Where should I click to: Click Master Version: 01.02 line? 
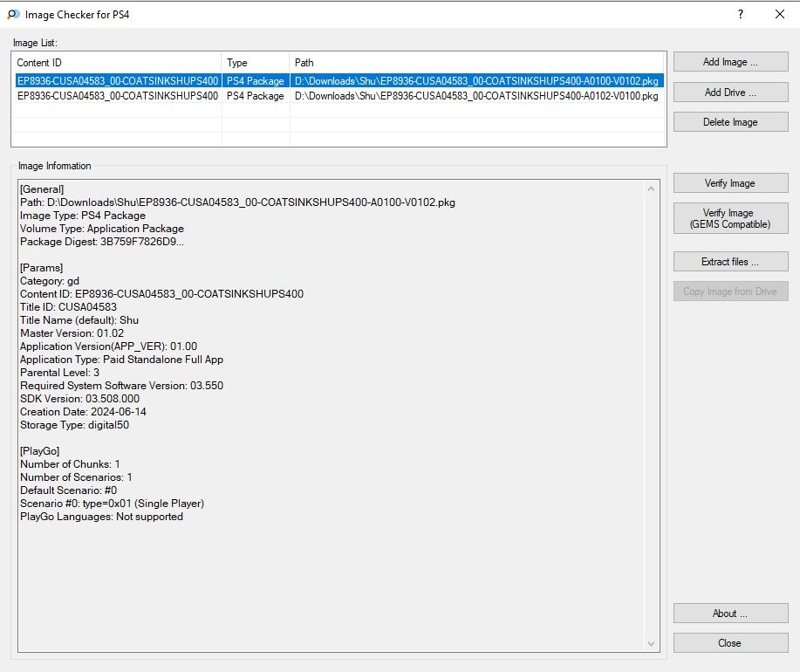pyautogui.click(x=72, y=333)
